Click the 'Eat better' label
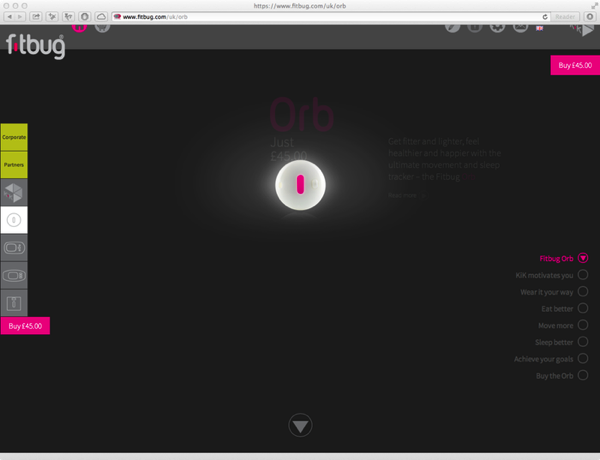The height and width of the screenshot is (460, 600). tap(557, 309)
